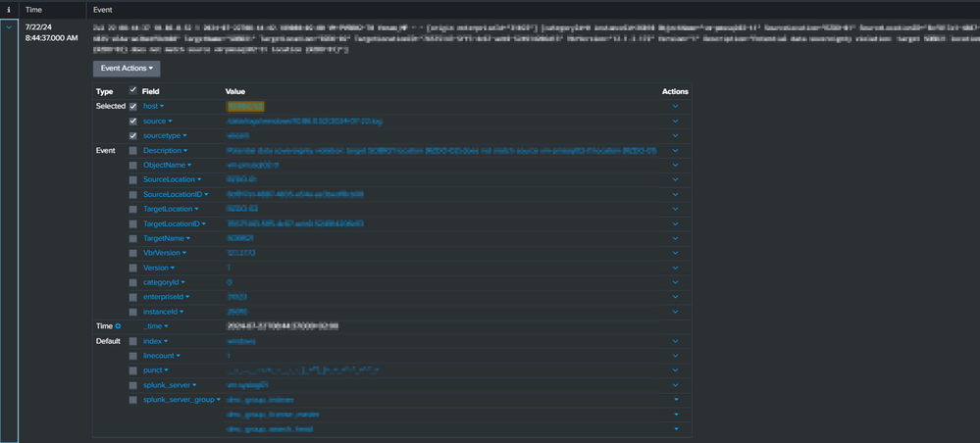The width and height of the screenshot is (980, 443).
Task: Open Actions chevron for the instanceId row
Action: pyautogui.click(x=675, y=311)
